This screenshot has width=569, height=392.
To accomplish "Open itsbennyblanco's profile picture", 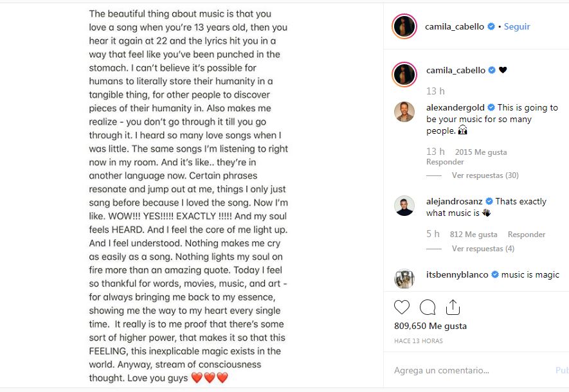I will coord(405,278).
